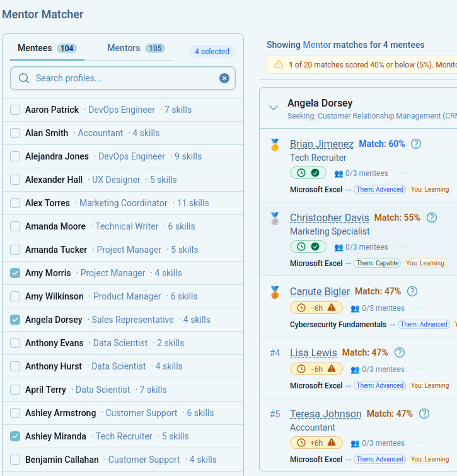This screenshot has height=476, width=457.
Task: Click mentees icon for Teresa Johnson
Action: [355, 443]
